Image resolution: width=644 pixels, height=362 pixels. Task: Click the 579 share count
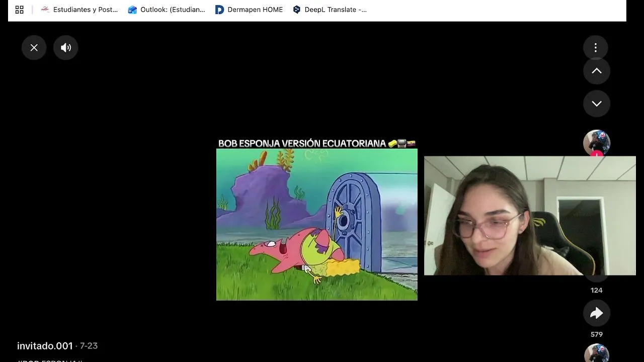click(597, 334)
